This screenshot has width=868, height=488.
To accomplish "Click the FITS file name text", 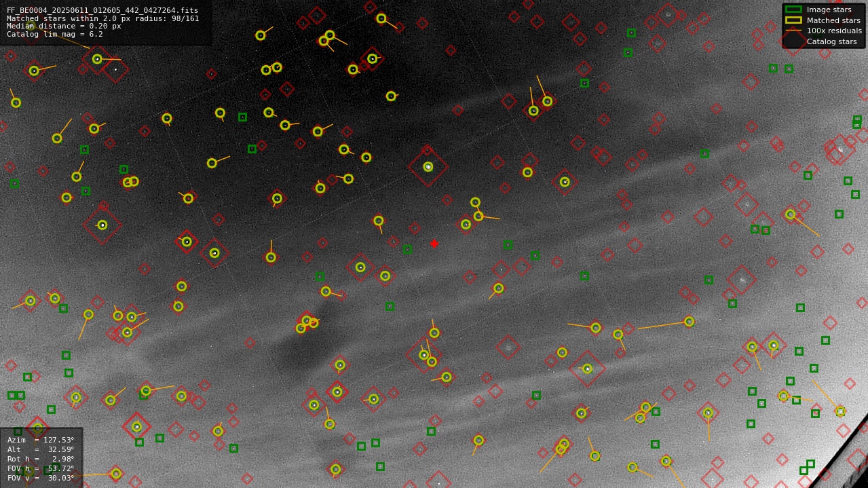I will click(x=102, y=11).
